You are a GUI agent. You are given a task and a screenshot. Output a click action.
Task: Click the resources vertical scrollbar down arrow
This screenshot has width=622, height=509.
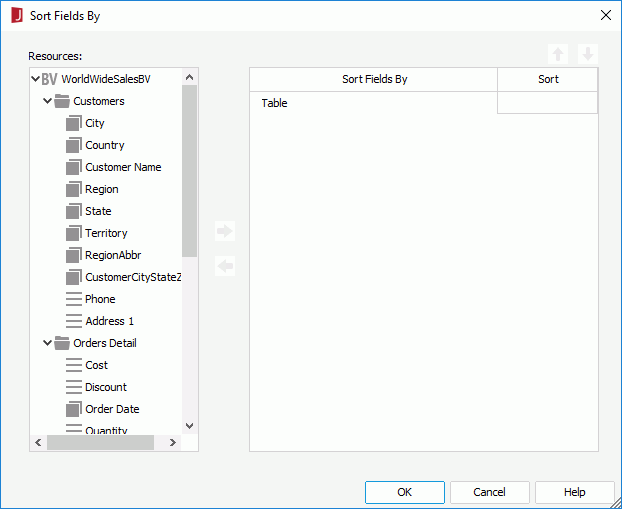tap(190, 425)
